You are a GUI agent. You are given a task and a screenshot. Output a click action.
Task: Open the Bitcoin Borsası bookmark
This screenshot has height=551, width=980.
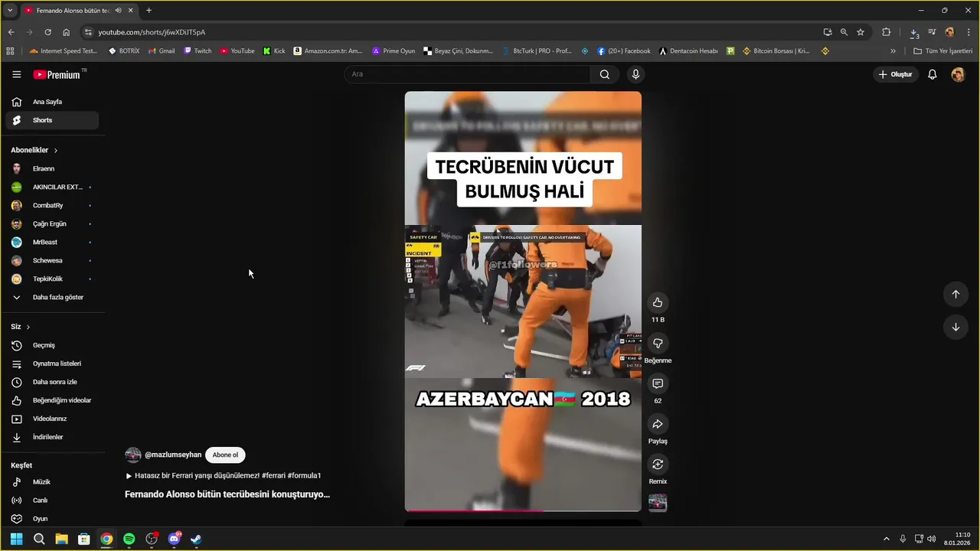tap(775, 51)
